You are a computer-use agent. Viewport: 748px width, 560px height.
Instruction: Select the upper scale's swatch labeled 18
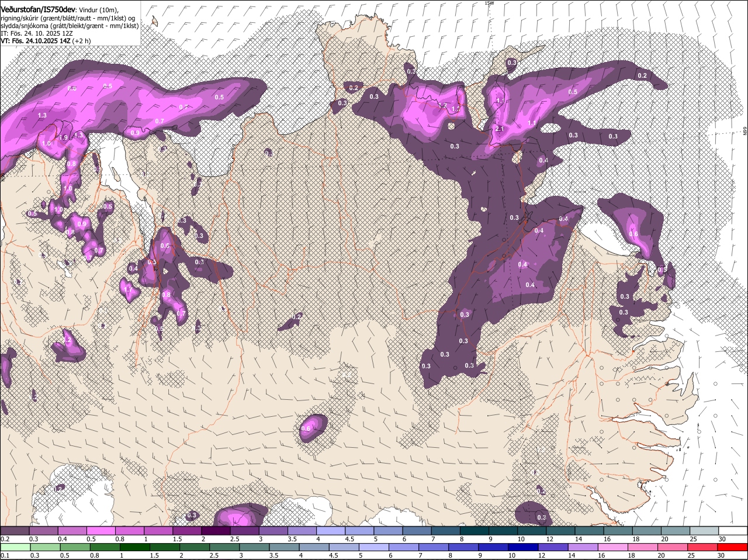click(x=646, y=530)
